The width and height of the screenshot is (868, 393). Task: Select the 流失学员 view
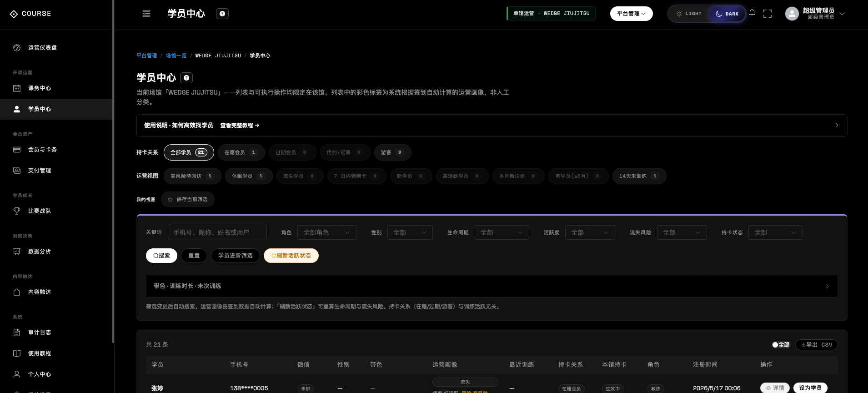click(x=300, y=176)
